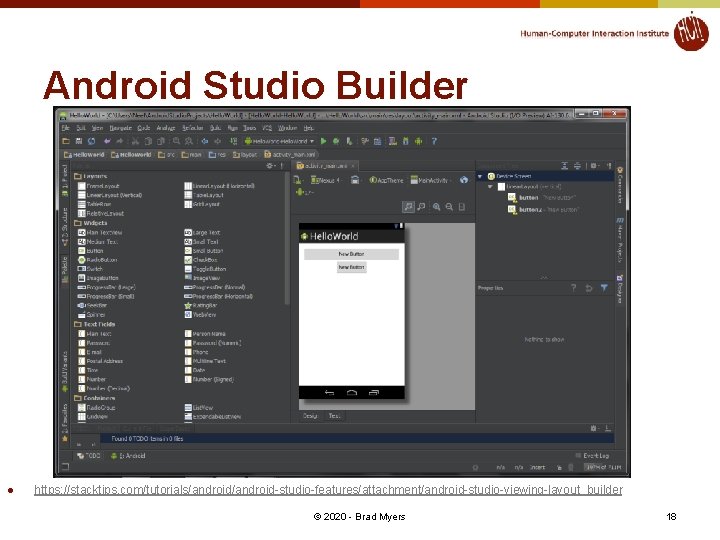Click the Find magnifier toolbar icon
This screenshot has width=720, height=540.
click(176, 141)
